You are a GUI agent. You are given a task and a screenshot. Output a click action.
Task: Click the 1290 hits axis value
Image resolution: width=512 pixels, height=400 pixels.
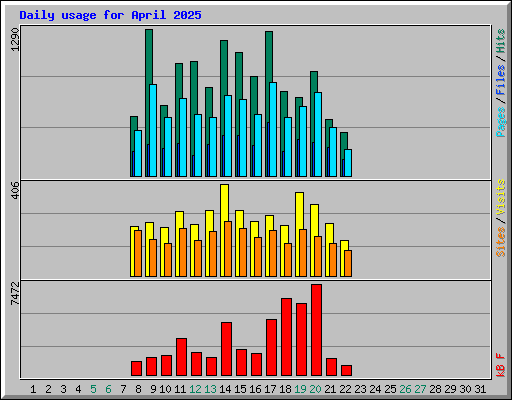tap(15, 40)
